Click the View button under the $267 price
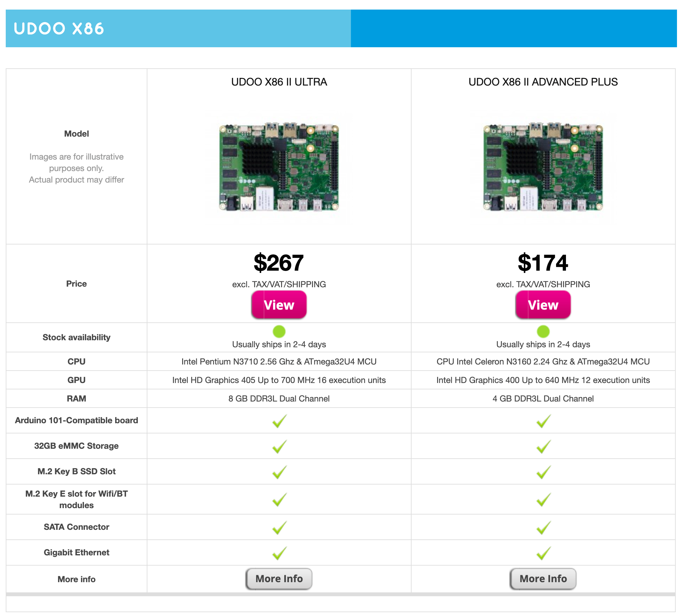This screenshot has height=616, width=684. pyautogui.click(x=279, y=304)
